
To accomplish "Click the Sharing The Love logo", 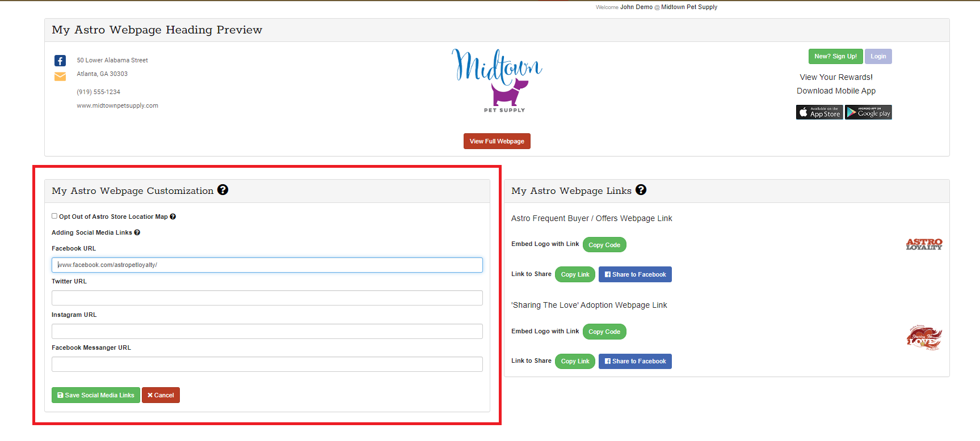I will [x=924, y=338].
